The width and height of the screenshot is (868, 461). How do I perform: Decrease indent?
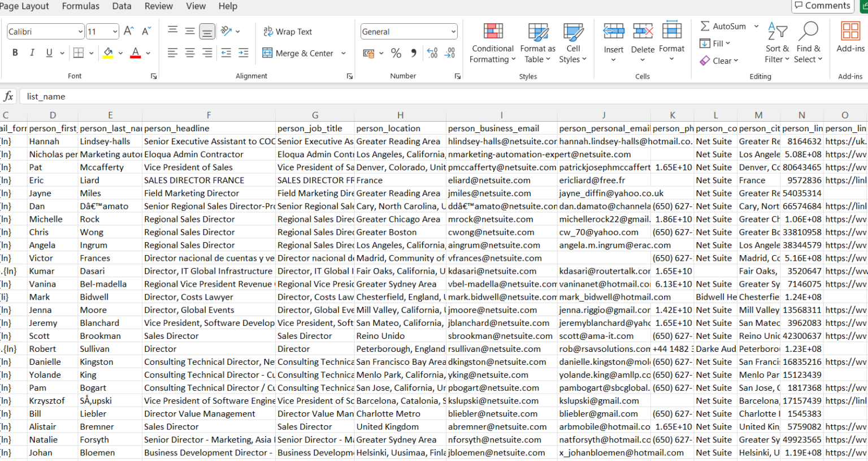tap(226, 53)
